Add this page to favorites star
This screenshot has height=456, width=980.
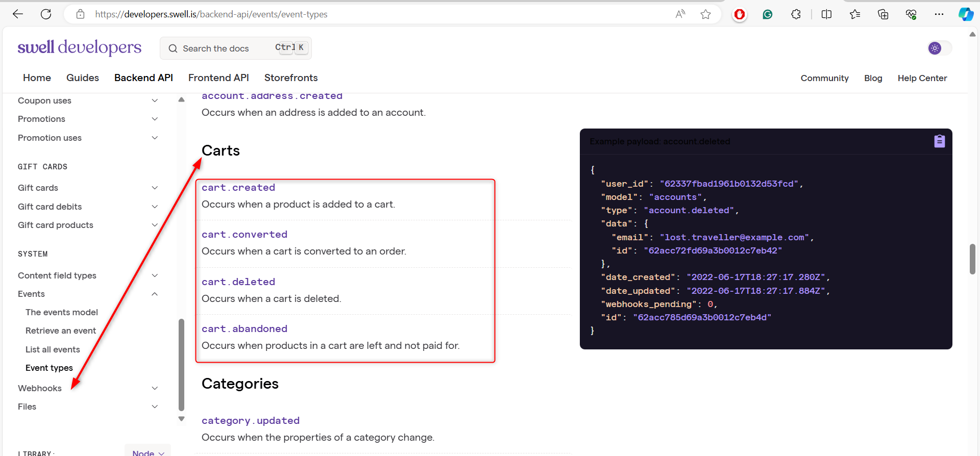click(706, 14)
